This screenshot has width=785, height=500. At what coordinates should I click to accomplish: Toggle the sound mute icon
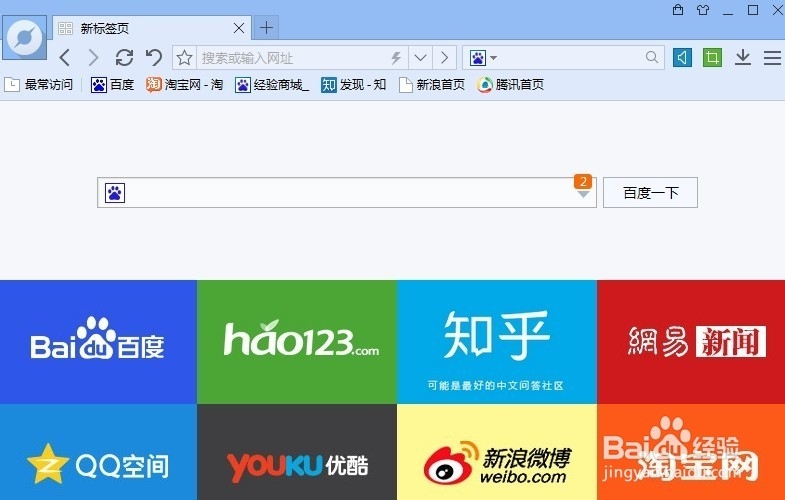682,58
